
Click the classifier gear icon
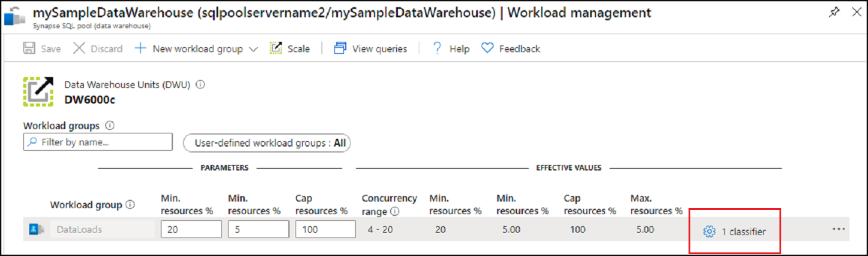point(709,231)
